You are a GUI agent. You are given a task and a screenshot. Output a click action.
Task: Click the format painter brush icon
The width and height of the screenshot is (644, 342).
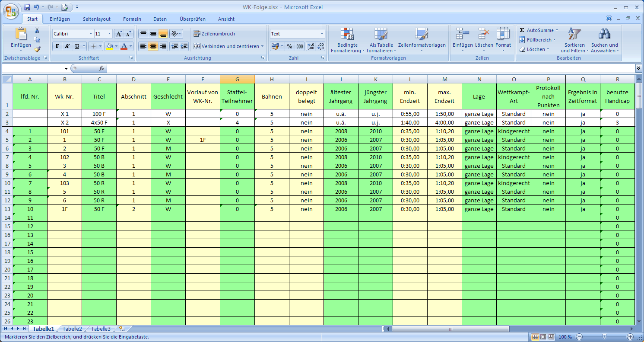(x=37, y=49)
